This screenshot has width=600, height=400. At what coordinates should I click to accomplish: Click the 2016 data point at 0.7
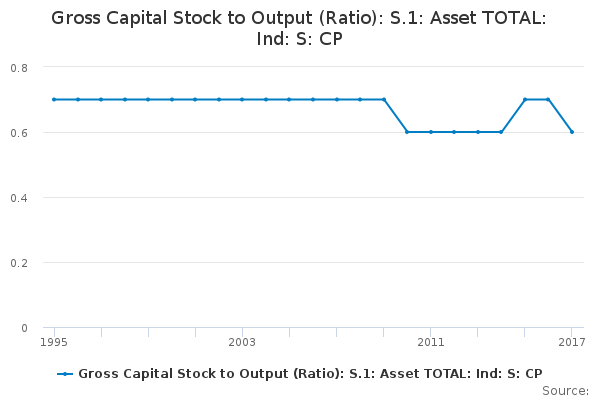coord(548,99)
